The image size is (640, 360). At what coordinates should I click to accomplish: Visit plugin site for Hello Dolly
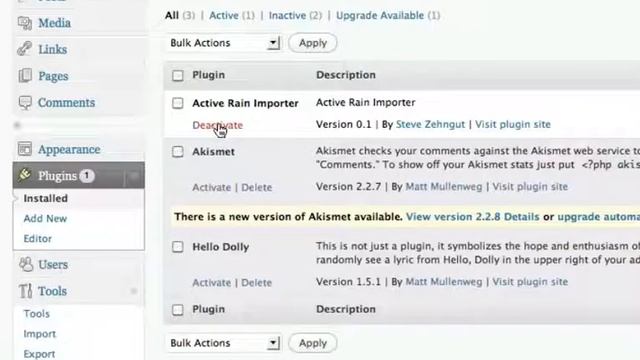point(530,282)
